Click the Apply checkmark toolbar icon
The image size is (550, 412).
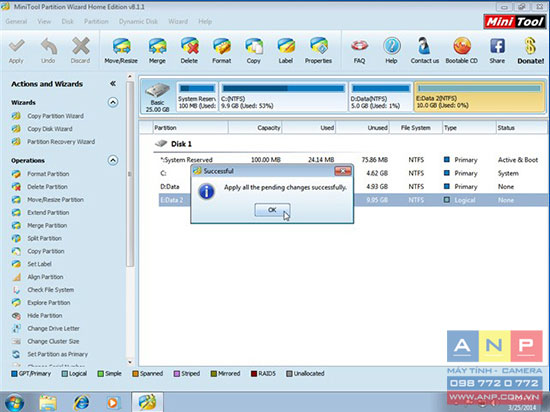(16, 51)
